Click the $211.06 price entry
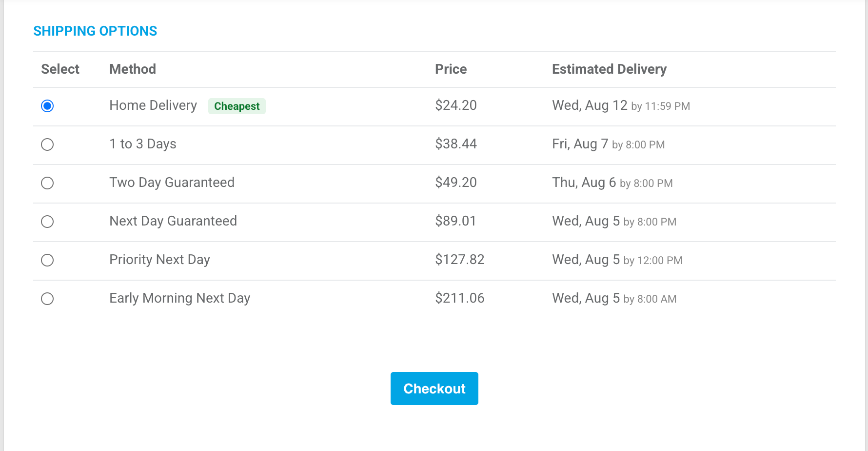This screenshot has width=868, height=451. 460,298
